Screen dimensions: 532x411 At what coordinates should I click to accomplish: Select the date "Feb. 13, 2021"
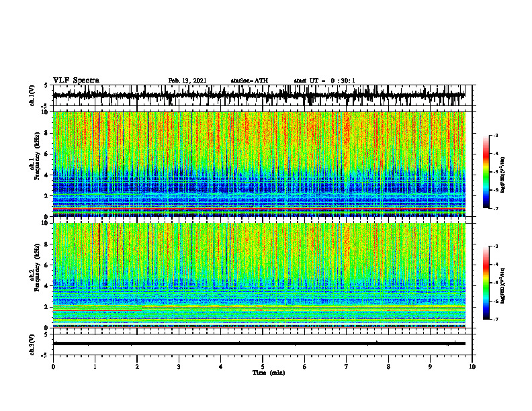187,81
